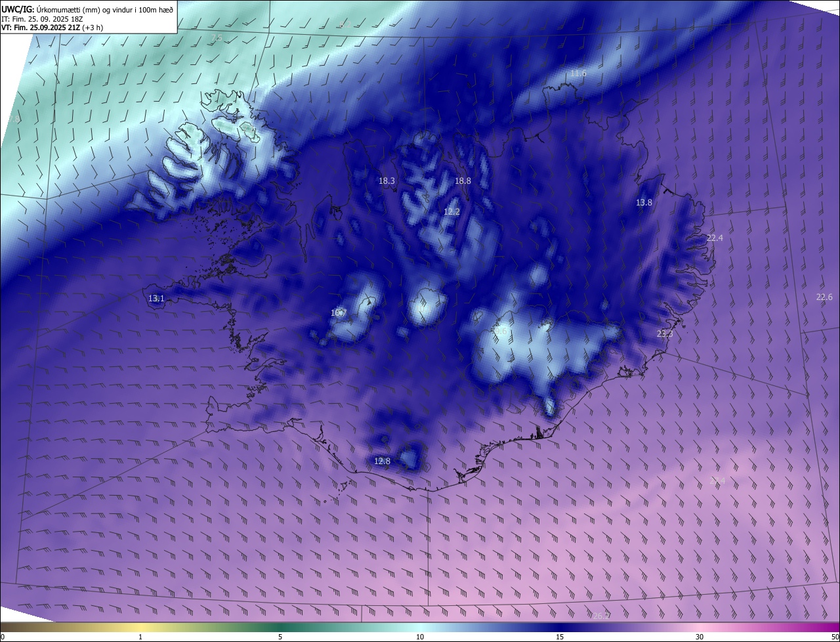This screenshot has height=642, width=840.
Task: Click the 22.4 value on the map
Action: pyautogui.click(x=715, y=238)
